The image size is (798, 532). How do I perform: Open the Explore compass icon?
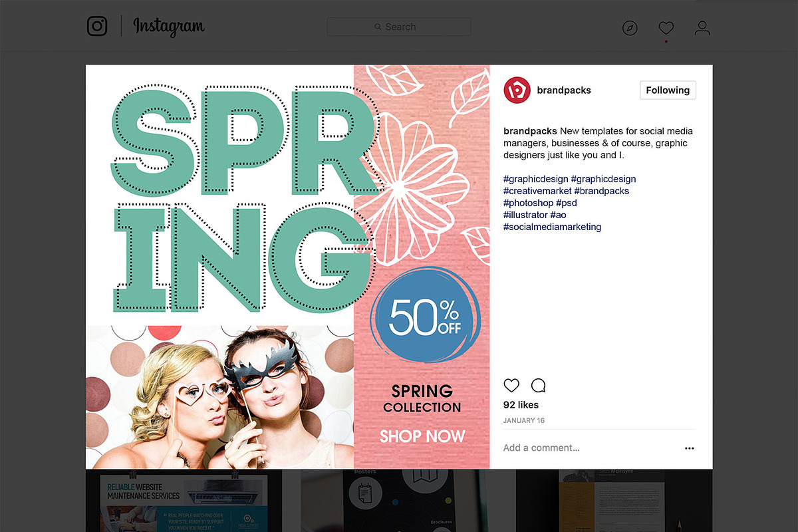pyautogui.click(x=630, y=28)
